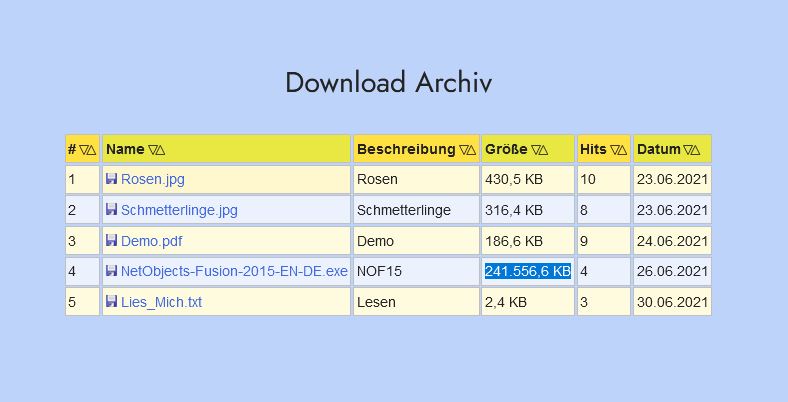The height and width of the screenshot is (402, 788).
Task: Click the disk icon beside NetObjects-Fusion-2015-EN-DE.exe
Action: click(111, 271)
